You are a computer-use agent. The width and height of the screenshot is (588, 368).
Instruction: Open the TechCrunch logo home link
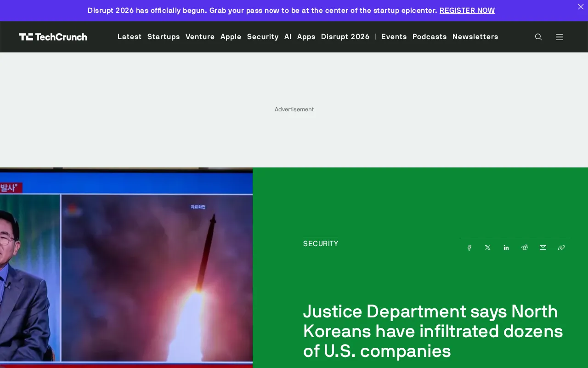click(x=53, y=37)
